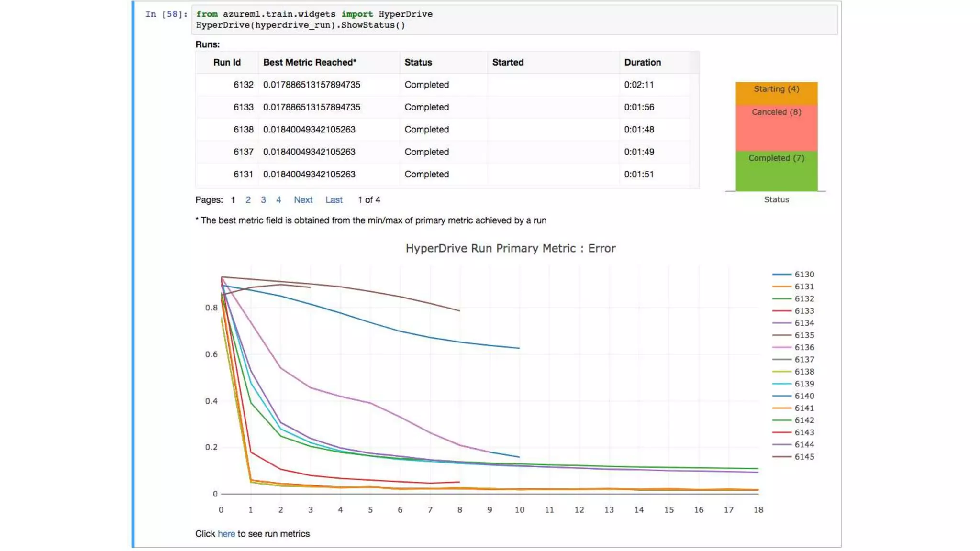Toggle legend entry 6145
980x551 pixels.
793,457
